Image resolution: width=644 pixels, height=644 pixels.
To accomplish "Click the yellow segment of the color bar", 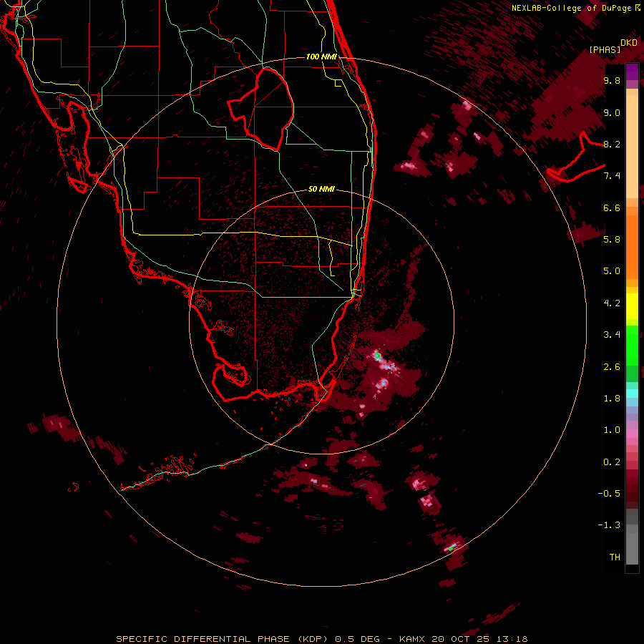I will tap(632, 306).
